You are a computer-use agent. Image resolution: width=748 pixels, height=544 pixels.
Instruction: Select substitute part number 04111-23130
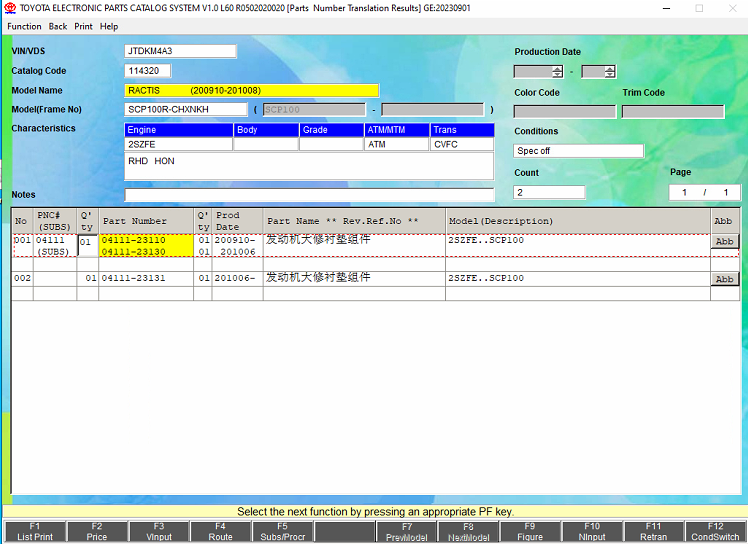[x=134, y=252]
